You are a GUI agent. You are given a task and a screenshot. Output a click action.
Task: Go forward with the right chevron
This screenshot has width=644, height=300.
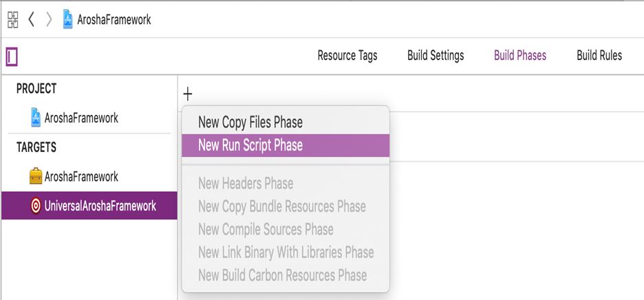click(49, 19)
